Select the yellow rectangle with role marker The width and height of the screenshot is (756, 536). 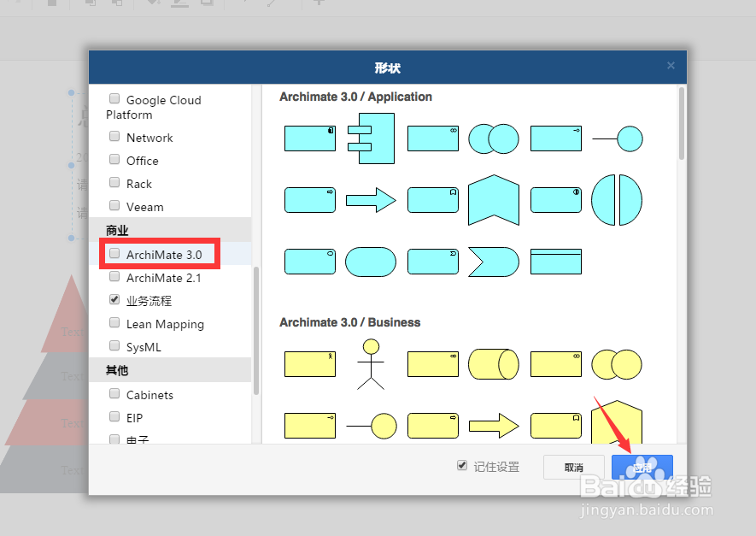pos(433,364)
